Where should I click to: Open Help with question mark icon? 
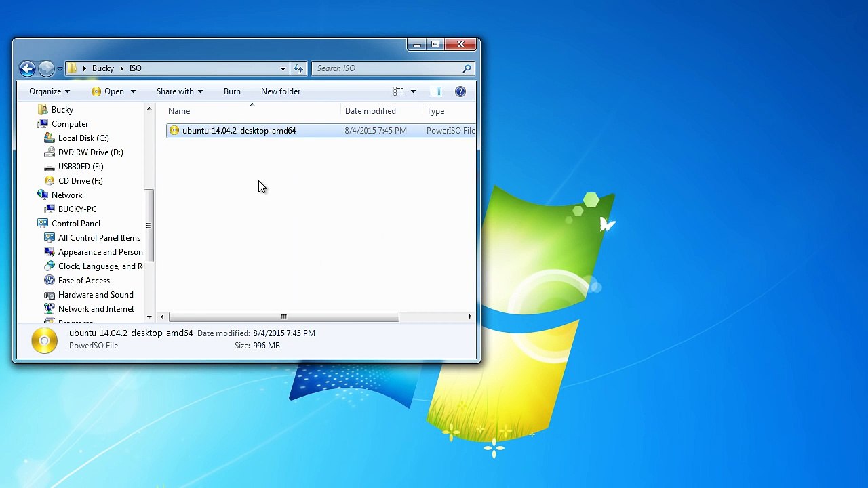460,91
